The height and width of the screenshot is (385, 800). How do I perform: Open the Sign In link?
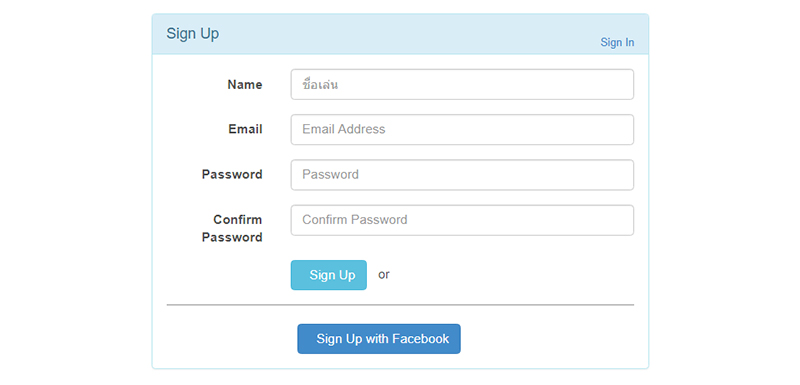pyautogui.click(x=617, y=42)
